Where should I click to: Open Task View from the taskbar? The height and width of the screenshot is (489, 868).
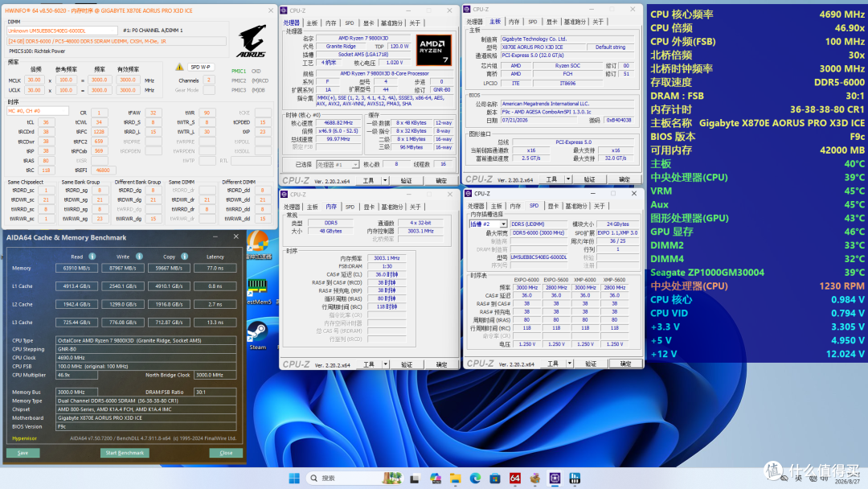pyautogui.click(x=414, y=479)
